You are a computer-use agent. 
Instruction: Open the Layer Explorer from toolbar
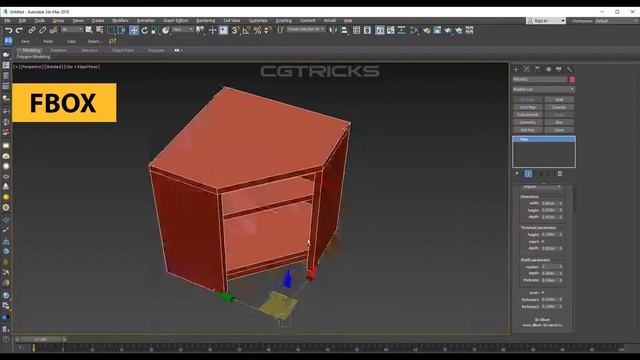point(367,30)
